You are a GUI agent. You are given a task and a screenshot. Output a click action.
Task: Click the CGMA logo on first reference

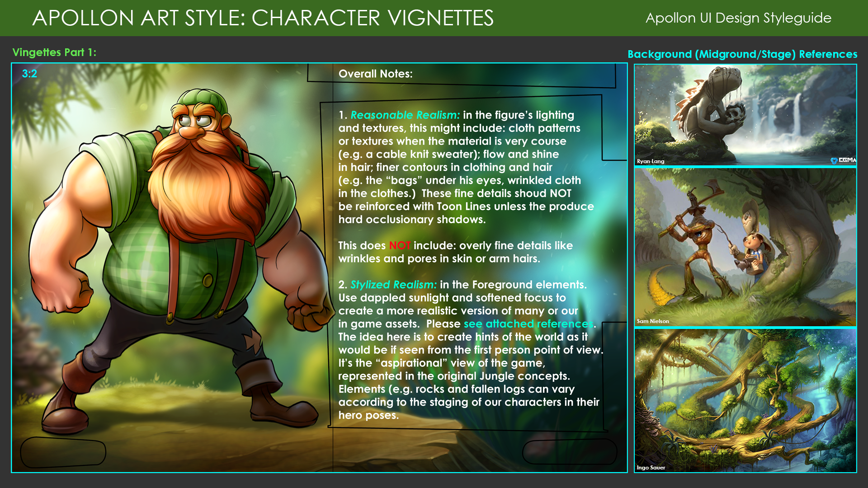click(844, 160)
